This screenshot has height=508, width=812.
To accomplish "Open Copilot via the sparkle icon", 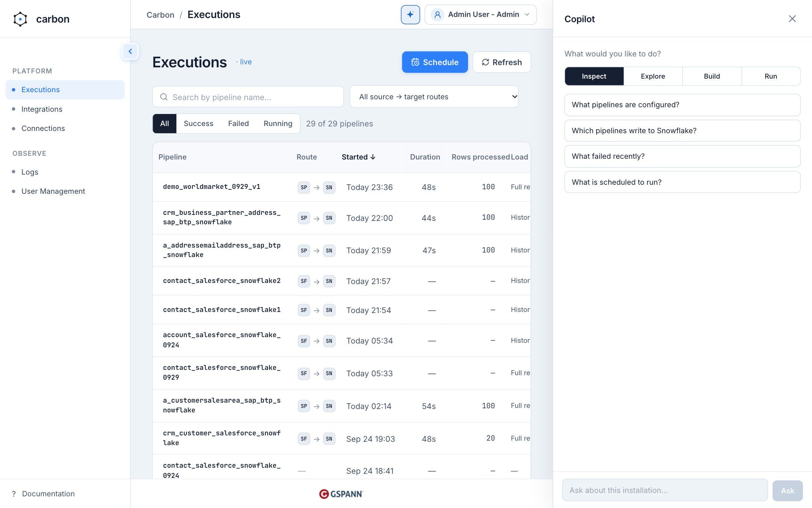I will pos(410,15).
